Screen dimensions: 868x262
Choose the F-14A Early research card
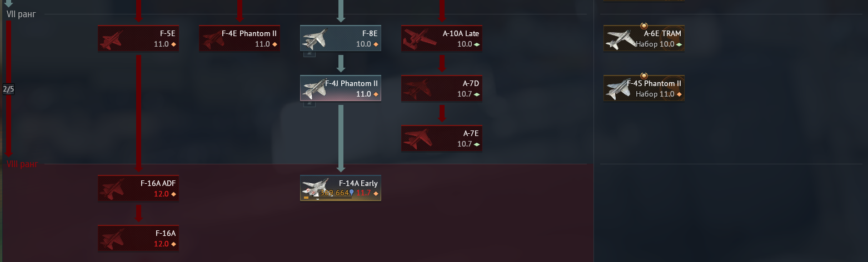click(x=341, y=188)
